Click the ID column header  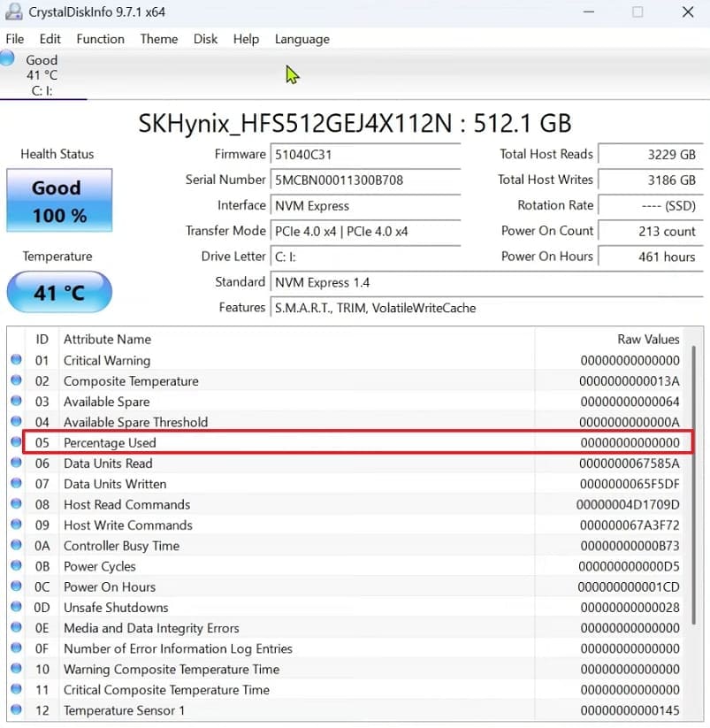42,340
